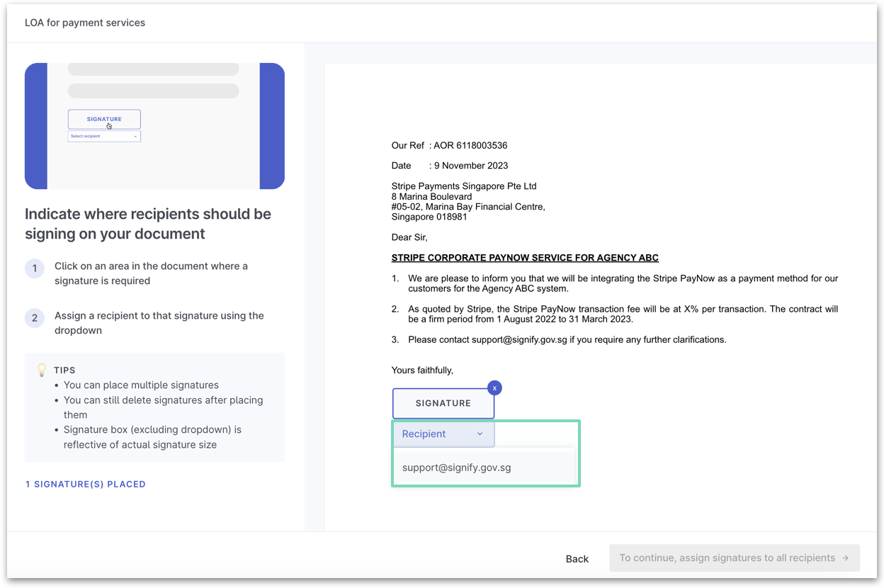This screenshot has width=884, height=588.
Task: Click the STRIPE CORPORATE PAYNOW SERVICE heading
Action: click(x=525, y=258)
